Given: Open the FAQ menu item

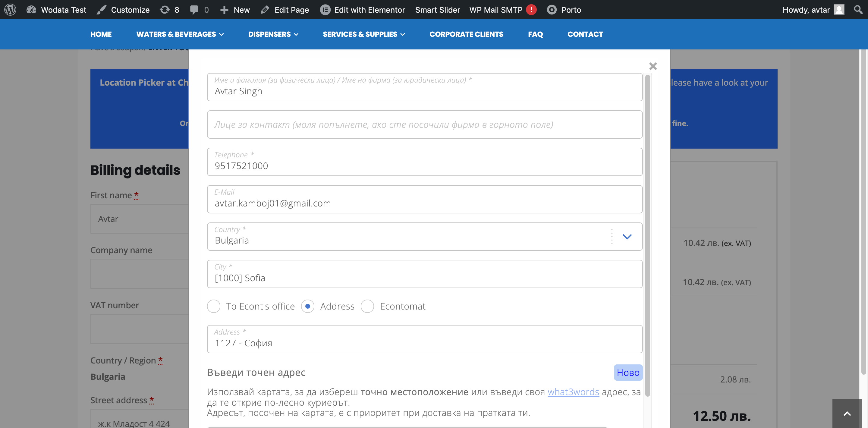Looking at the screenshot, I should [x=536, y=34].
